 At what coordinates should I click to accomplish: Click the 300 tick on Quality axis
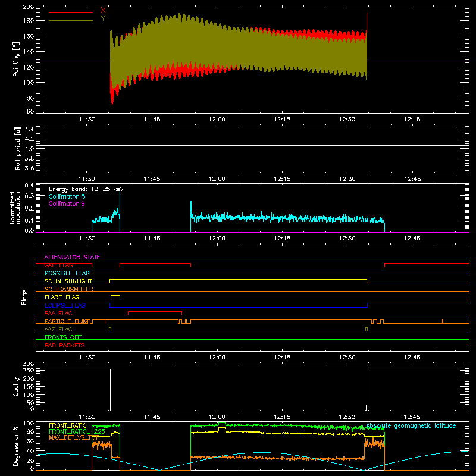29,364
